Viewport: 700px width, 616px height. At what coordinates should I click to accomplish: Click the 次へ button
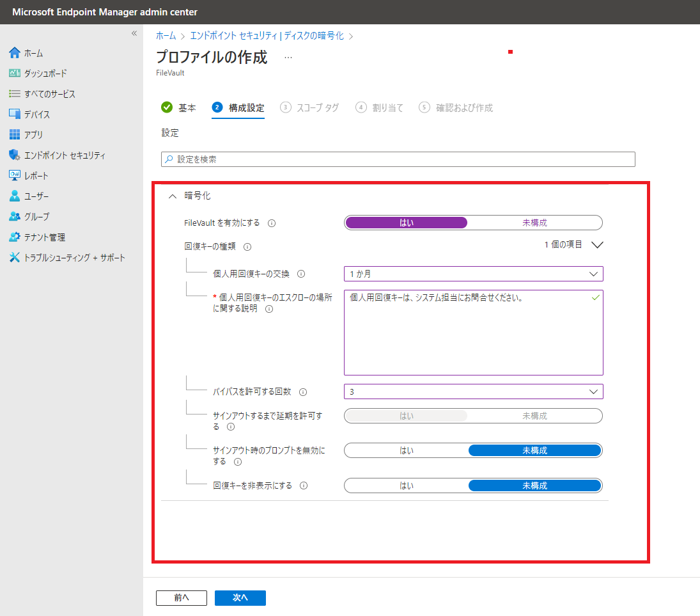pyautogui.click(x=240, y=597)
